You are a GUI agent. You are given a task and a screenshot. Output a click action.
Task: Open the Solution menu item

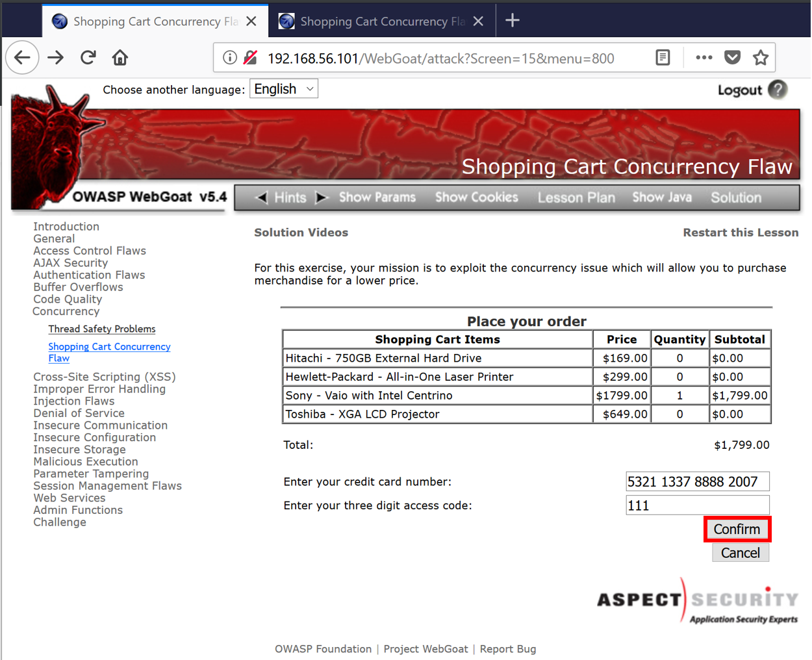click(735, 197)
